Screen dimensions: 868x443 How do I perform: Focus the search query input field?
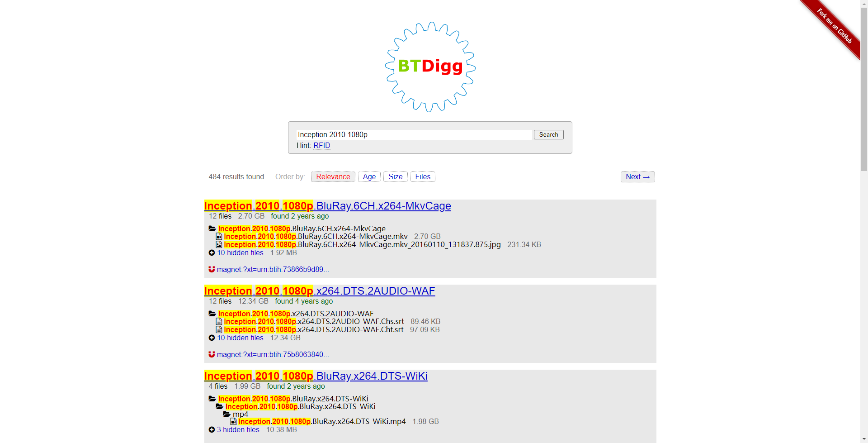(414, 134)
